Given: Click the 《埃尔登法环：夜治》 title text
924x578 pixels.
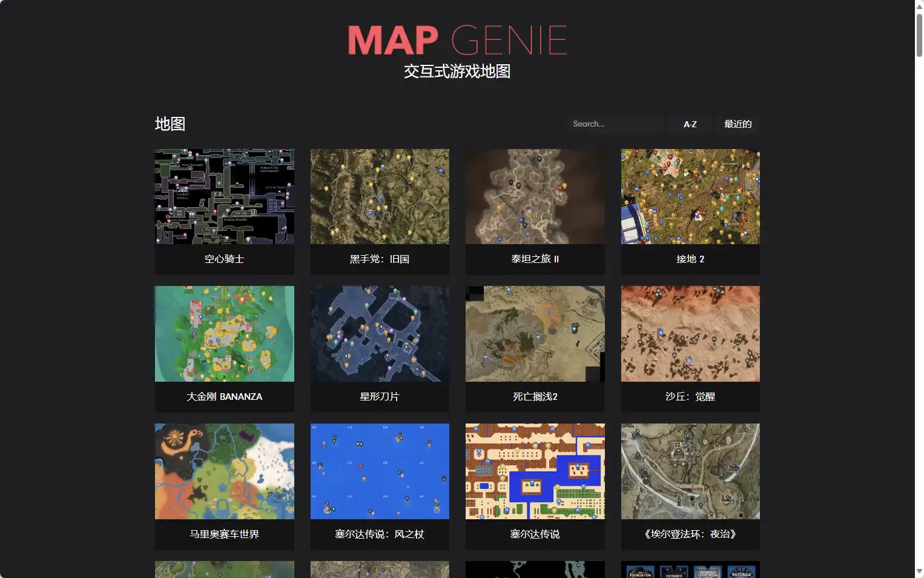Looking at the screenshot, I should click(x=690, y=534).
